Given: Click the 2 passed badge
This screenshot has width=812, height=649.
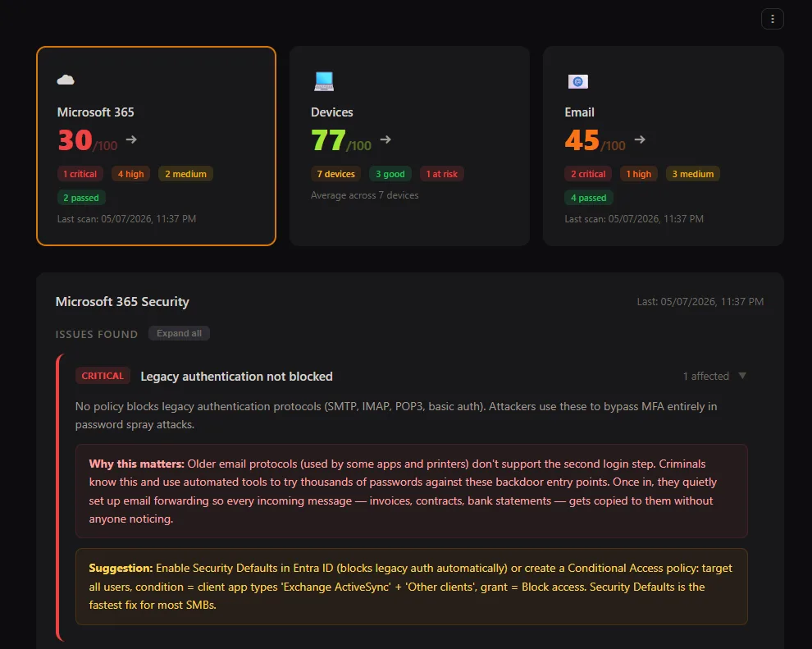Looking at the screenshot, I should pos(80,198).
